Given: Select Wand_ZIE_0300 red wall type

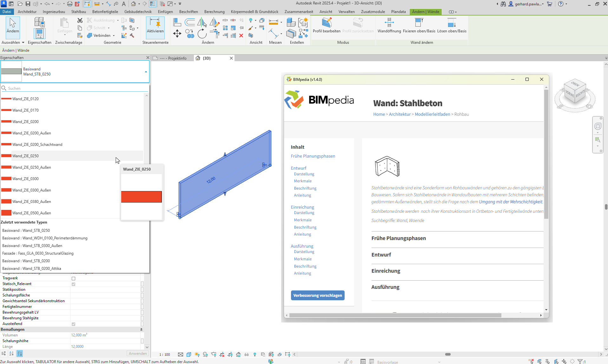Looking at the screenshot, I should [x=25, y=179].
